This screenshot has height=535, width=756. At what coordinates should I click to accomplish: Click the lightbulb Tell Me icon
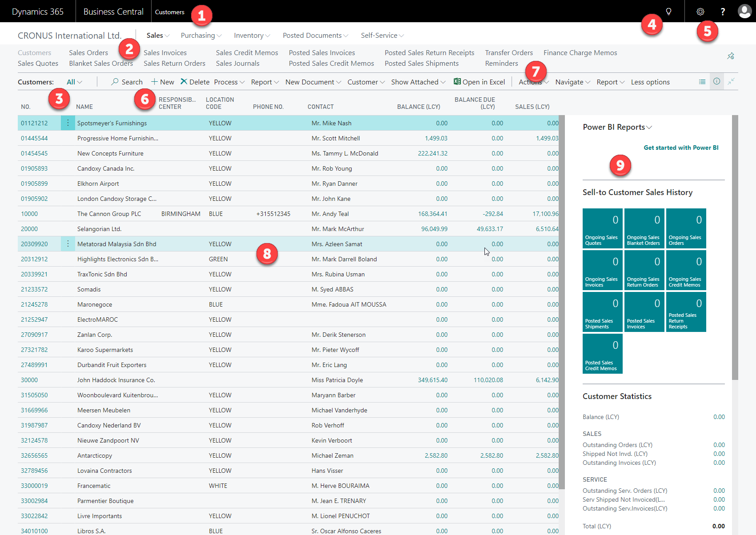[668, 12]
